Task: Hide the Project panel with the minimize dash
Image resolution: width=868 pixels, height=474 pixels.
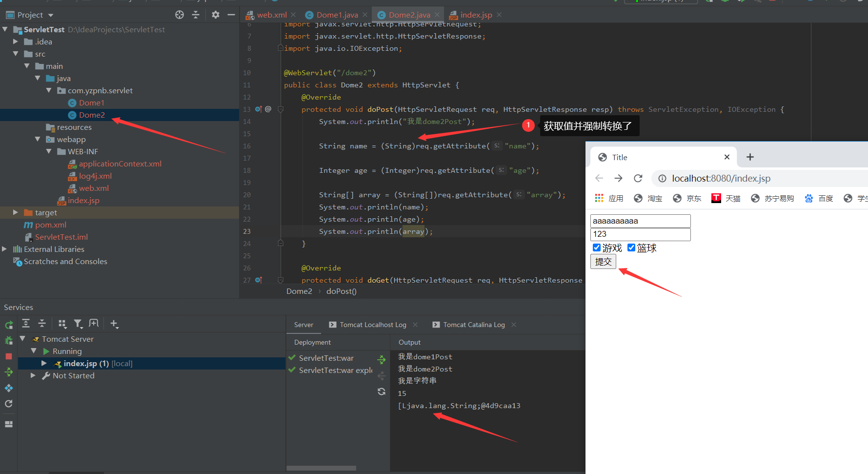Action: (x=231, y=15)
